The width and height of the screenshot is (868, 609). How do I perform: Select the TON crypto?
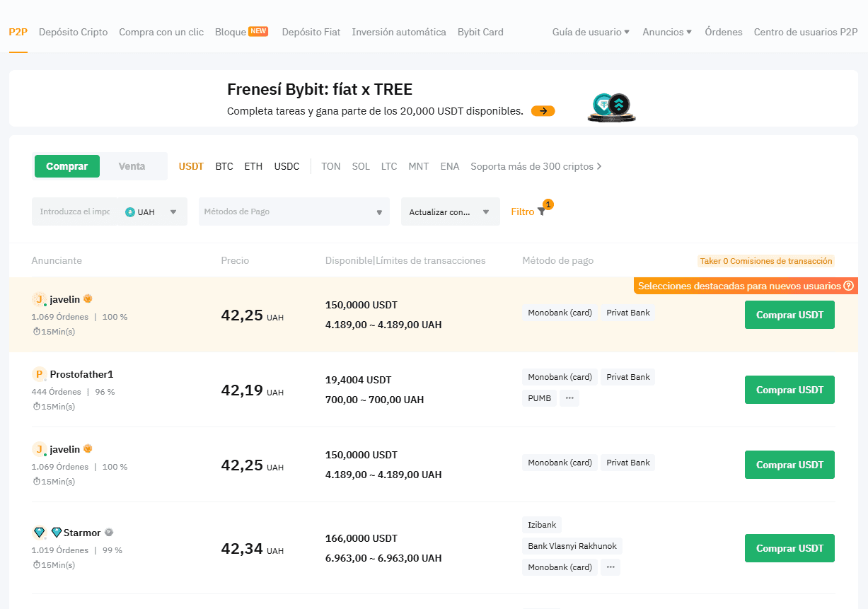pos(331,166)
